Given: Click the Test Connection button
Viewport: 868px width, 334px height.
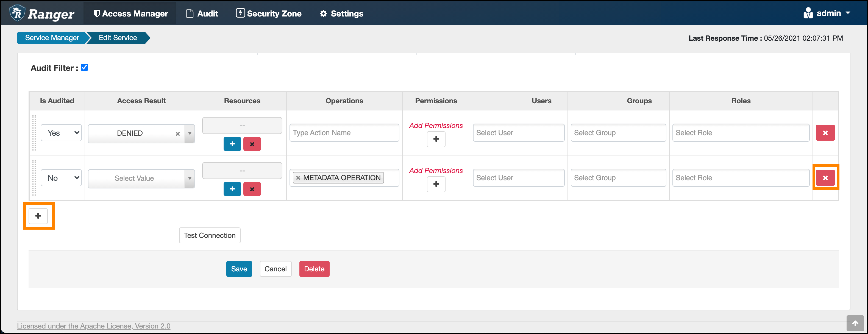Looking at the screenshot, I should tap(210, 235).
